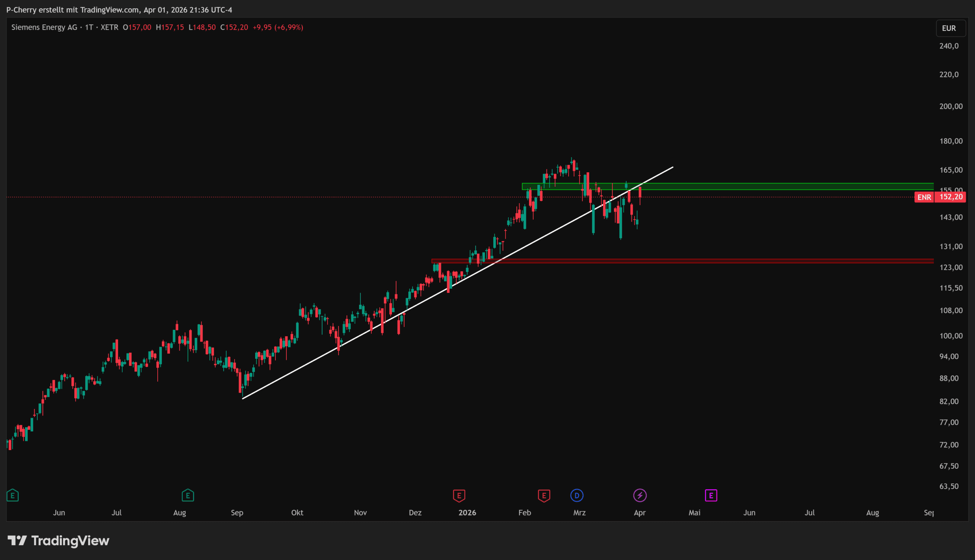Screen dimensions: 975x560
Task: Click the 2026 label on time axis
Action: (467, 513)
